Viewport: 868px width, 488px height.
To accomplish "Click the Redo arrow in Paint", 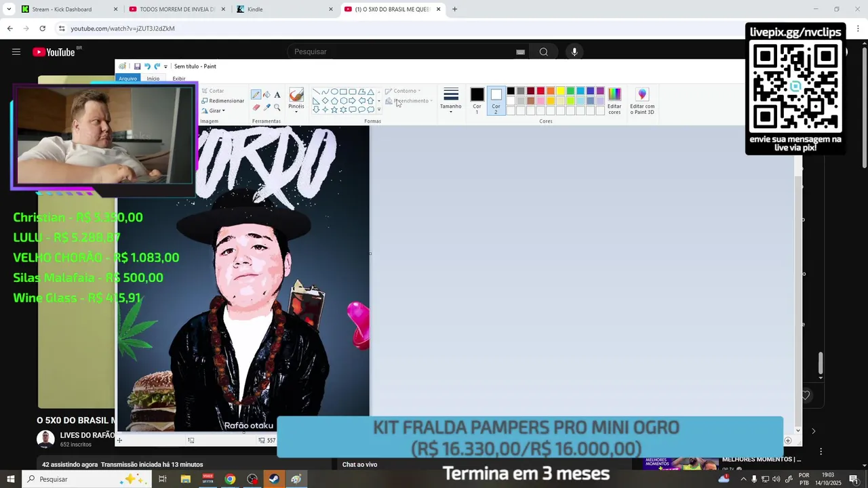I will pyautogui.click(x=157, y=66).
